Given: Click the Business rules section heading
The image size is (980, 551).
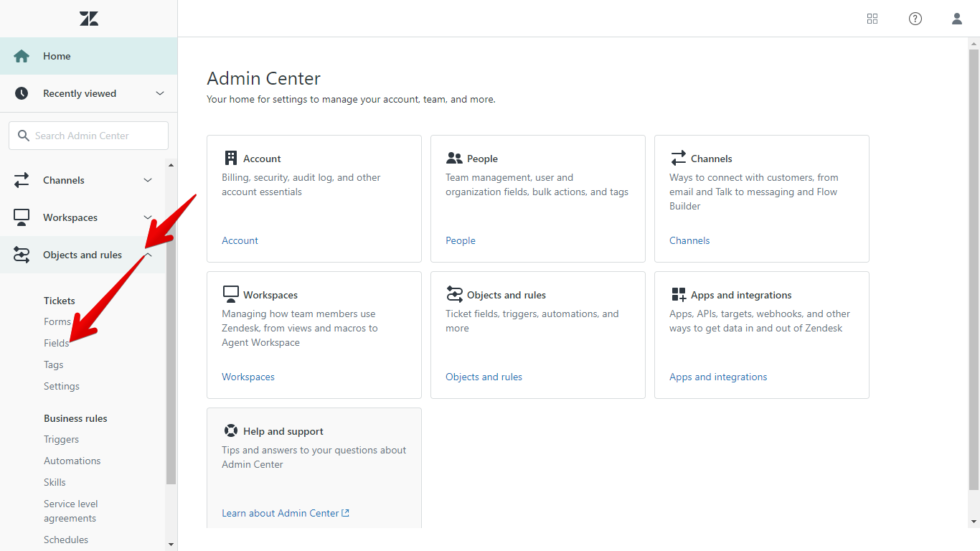Looking at the screenshot, I should (75, 418).
